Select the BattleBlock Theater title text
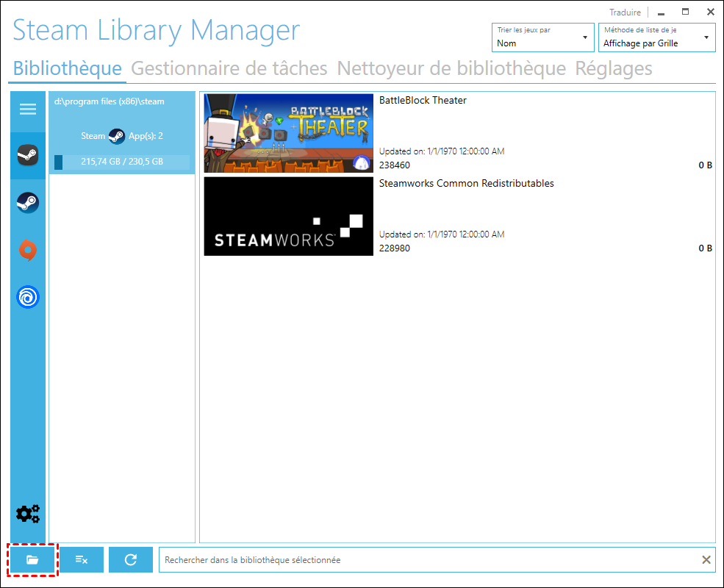This screenshot has height=588, width=724. click(x=423, y=100)
